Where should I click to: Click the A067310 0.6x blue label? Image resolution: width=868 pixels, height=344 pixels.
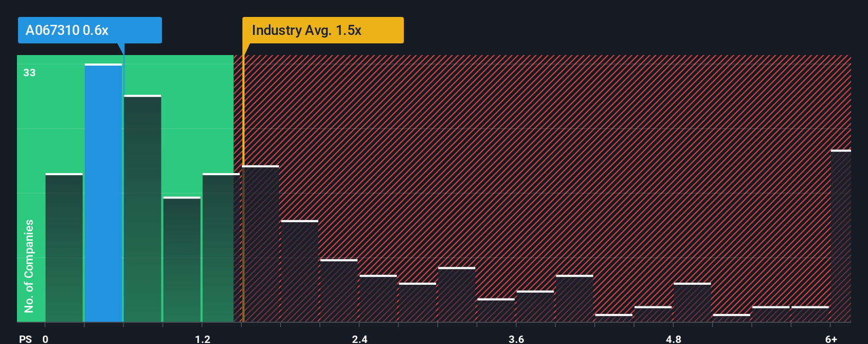coord(90,30)
